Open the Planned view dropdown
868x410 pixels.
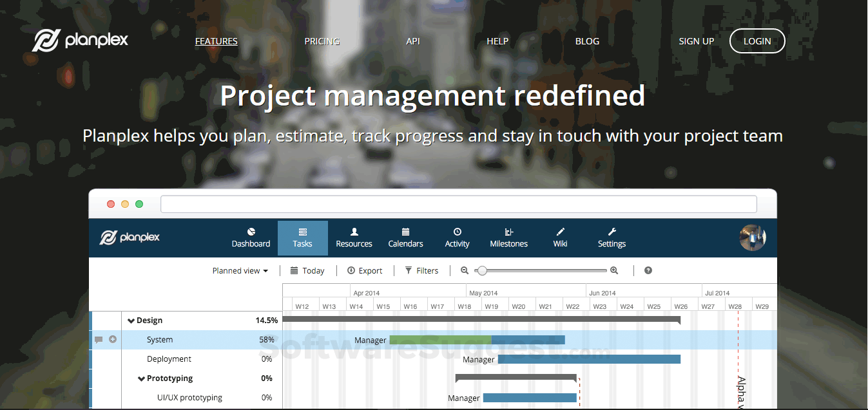(x=240, y=271)
